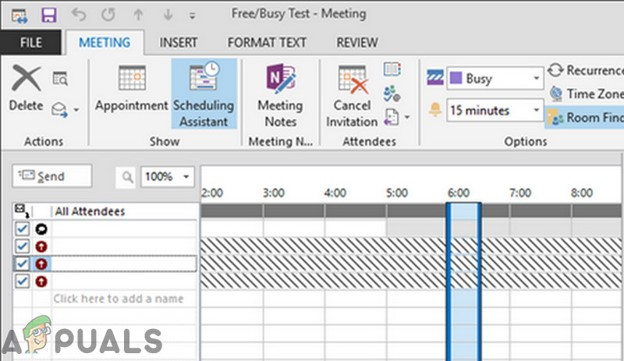The height and width of the screenshot is (361, 624).
Task: Open the 100% zoom dropdown
Action: [x=186, y=176]
